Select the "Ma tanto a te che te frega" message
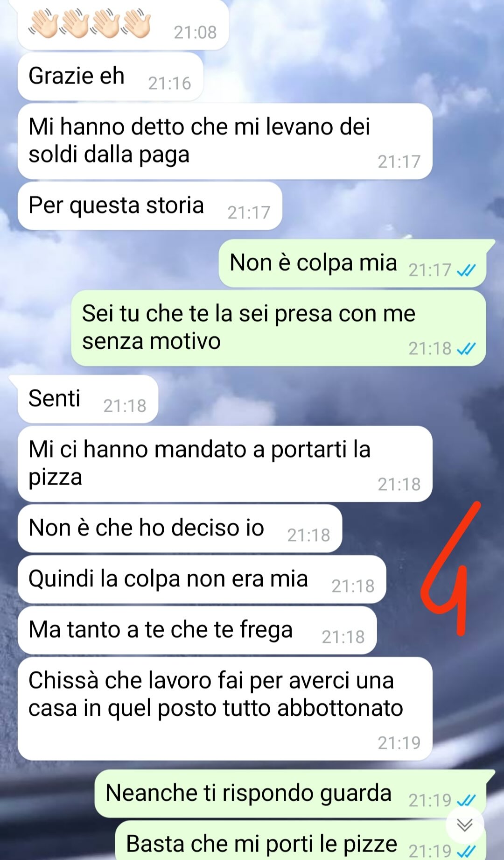Viewport: 504px width, 860px height. [197, 630]
